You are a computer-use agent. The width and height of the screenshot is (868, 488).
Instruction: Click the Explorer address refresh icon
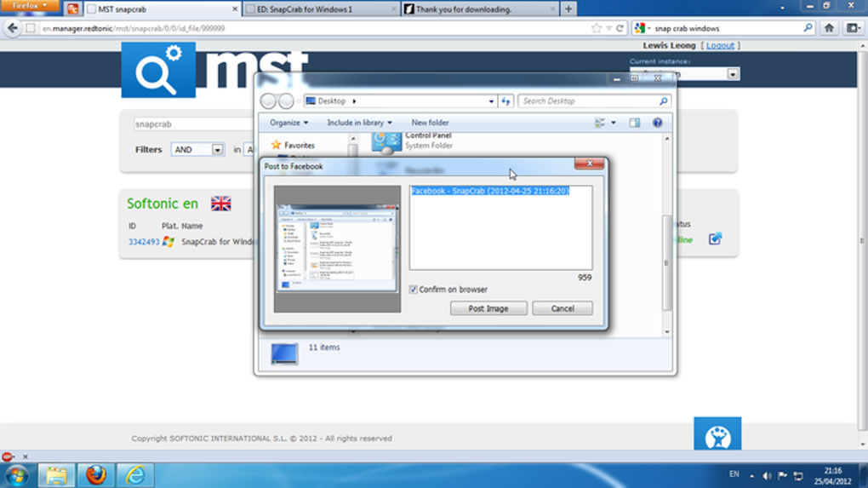point(505,100)
